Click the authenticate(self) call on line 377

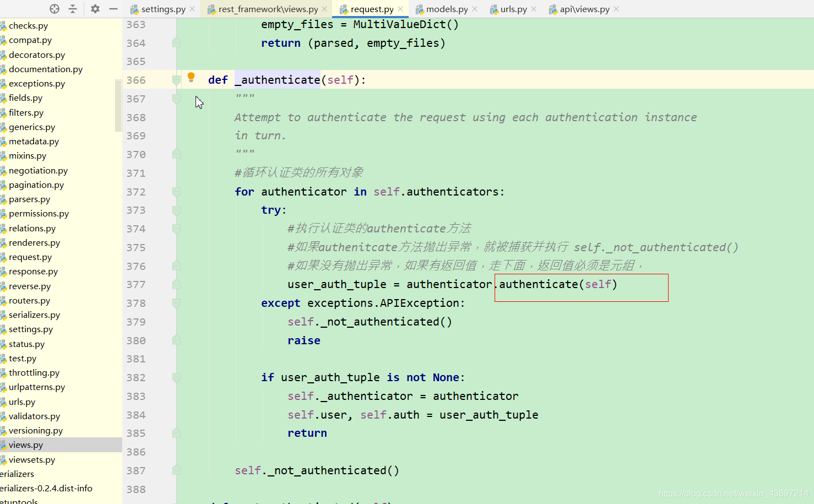[x=558, y=284]
